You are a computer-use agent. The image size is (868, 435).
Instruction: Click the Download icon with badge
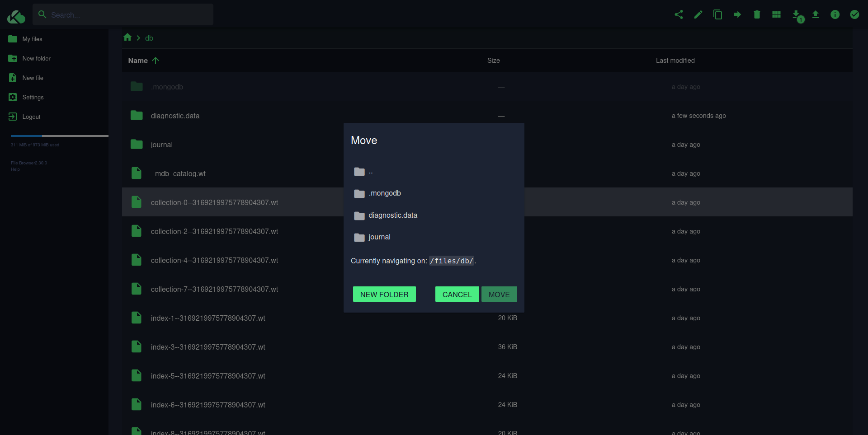pyautogui.click(x=797, y=16)
